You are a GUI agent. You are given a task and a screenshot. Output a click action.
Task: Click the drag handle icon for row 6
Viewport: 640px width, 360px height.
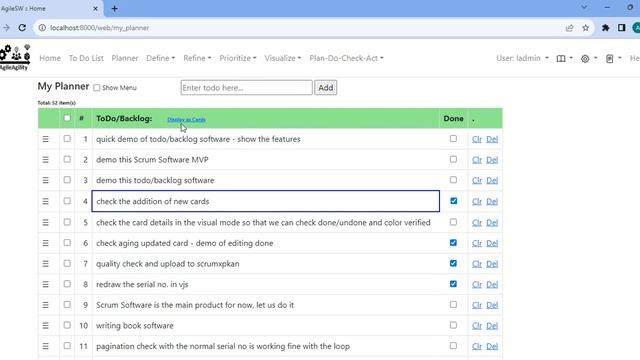click(x=46, y=243)
